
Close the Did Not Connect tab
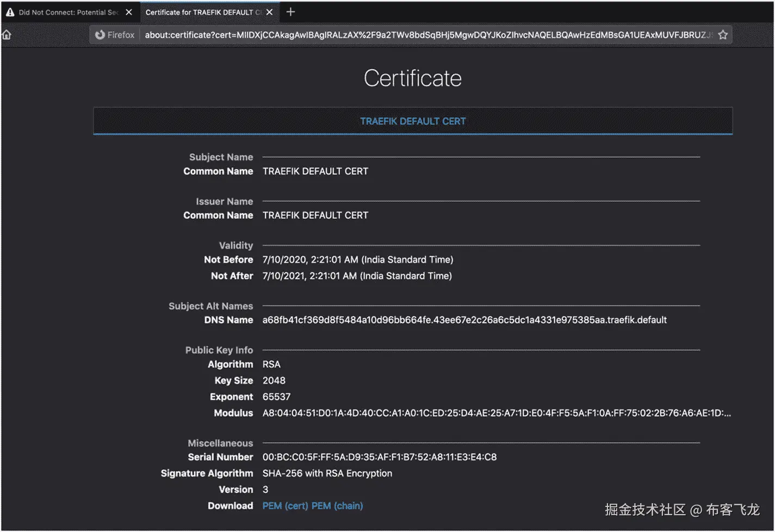click(x=129, y=12)
